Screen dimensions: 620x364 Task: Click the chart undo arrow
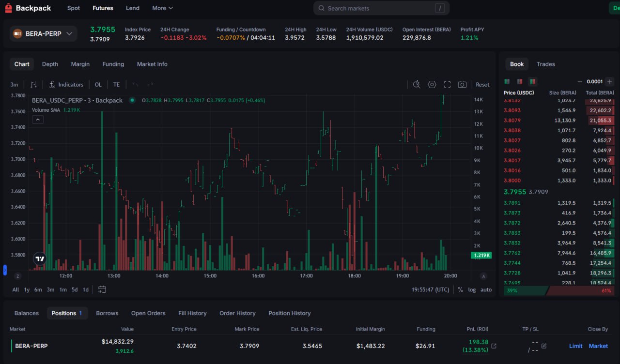(135, 84)
